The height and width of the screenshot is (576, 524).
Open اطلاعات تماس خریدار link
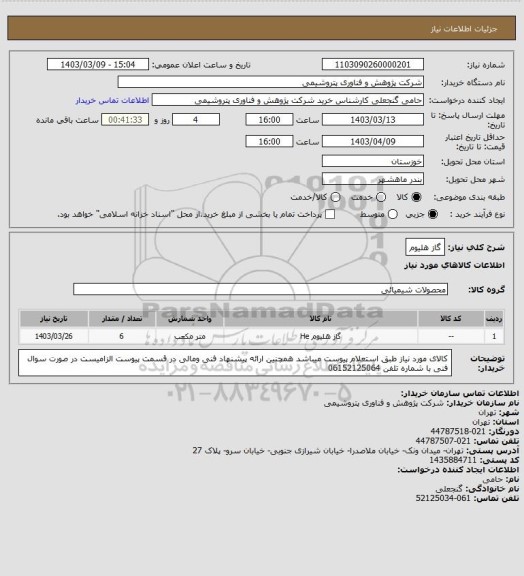click(x=112, y=100)
